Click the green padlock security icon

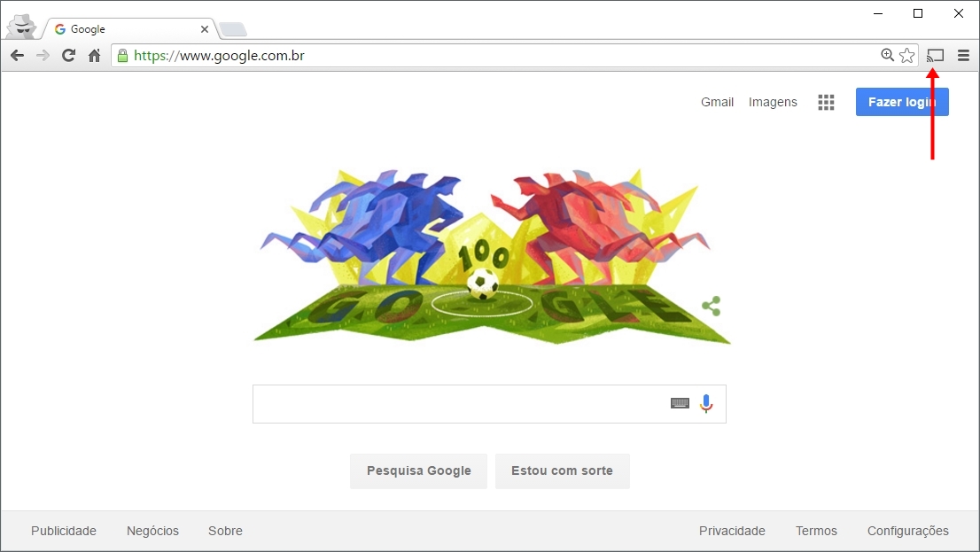(x=122, y=56)
